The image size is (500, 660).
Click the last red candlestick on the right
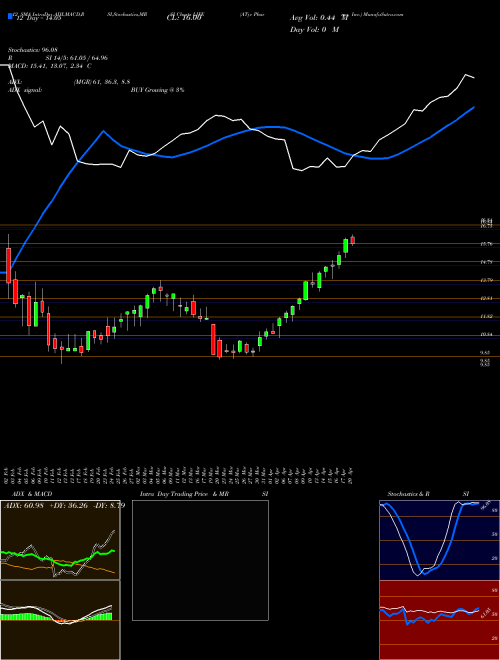(x=353, y=240)
